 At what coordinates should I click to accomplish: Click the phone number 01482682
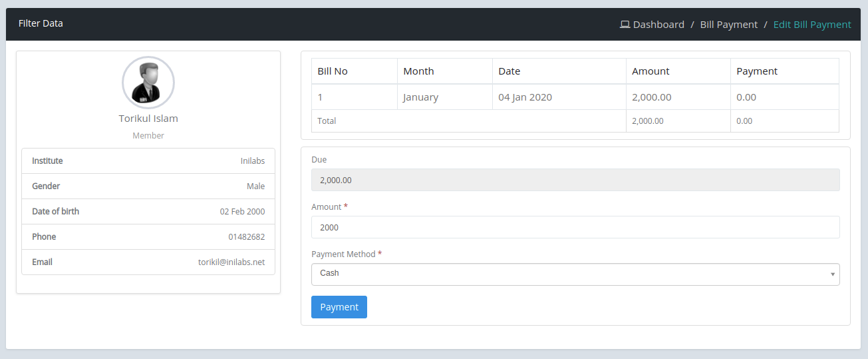pos(247,237)
